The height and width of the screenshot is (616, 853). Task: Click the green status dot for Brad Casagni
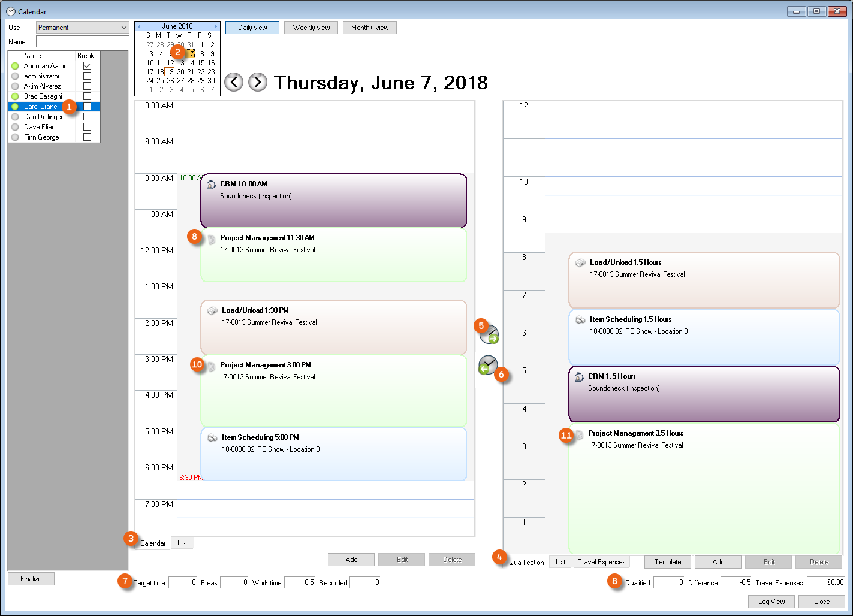(x=15, y=96)
